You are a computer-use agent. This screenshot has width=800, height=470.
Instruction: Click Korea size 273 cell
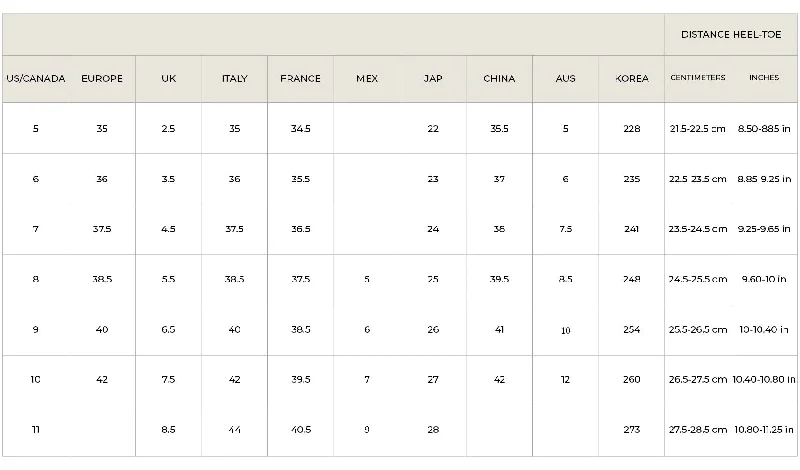point(632,430)
